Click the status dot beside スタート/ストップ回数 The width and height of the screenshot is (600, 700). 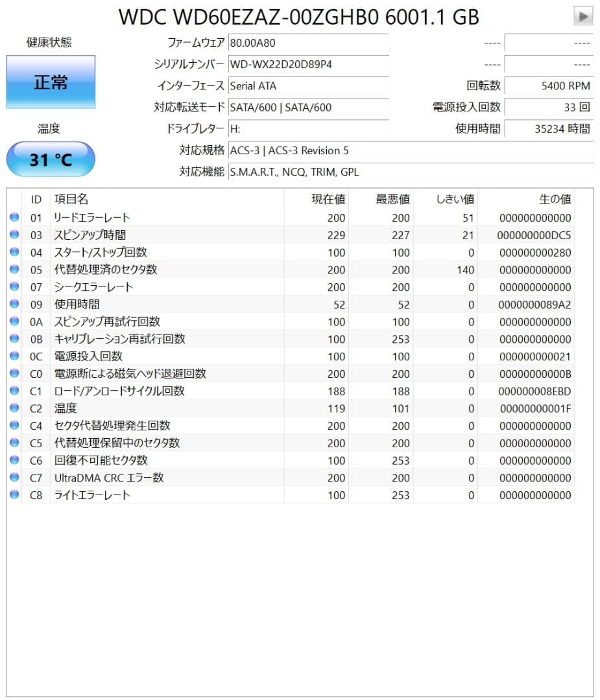coord(14,252)
